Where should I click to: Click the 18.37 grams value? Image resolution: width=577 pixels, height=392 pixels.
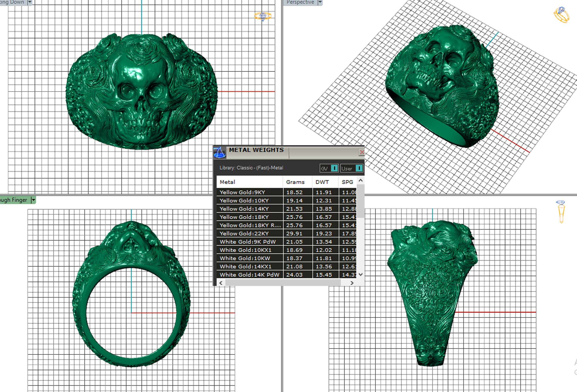[294, 258]
